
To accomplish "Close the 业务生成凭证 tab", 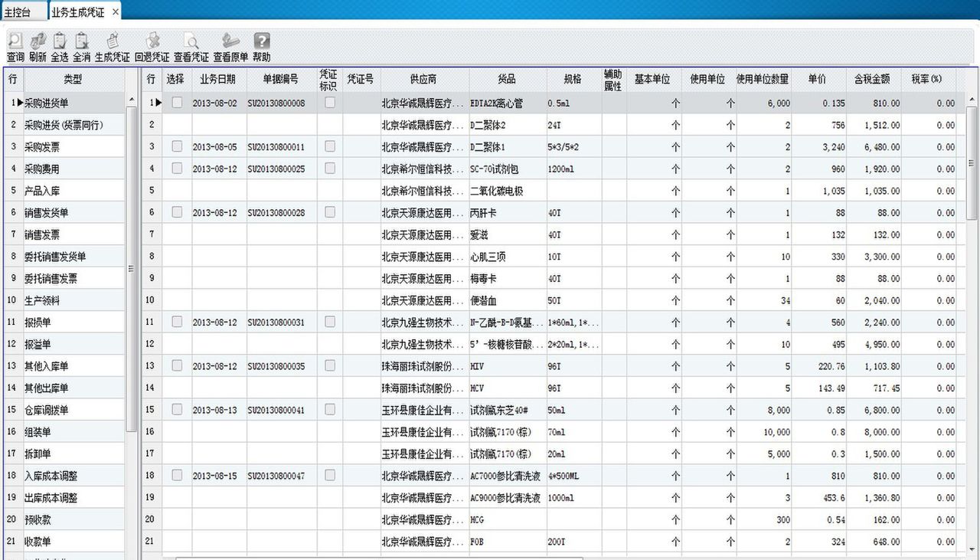I will point(116,12).
